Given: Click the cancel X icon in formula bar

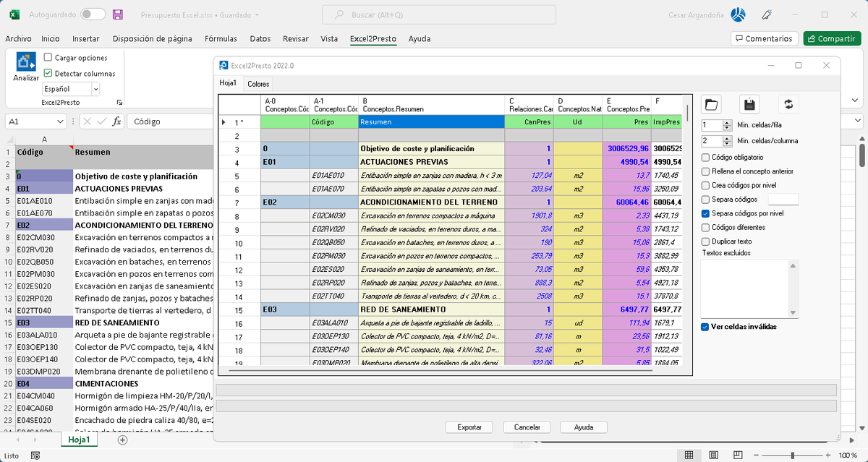Looking at the screenshot, I should (x=87, y=121).
